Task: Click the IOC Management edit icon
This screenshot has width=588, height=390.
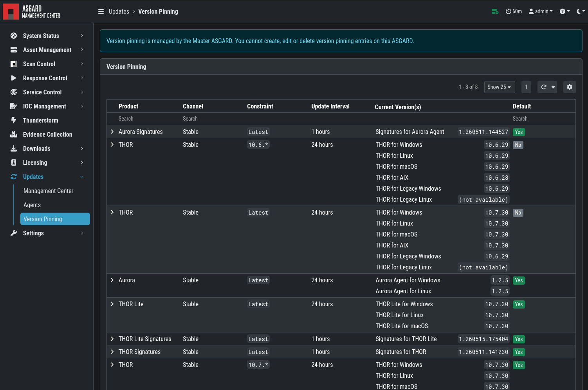Action: point(14,106)
